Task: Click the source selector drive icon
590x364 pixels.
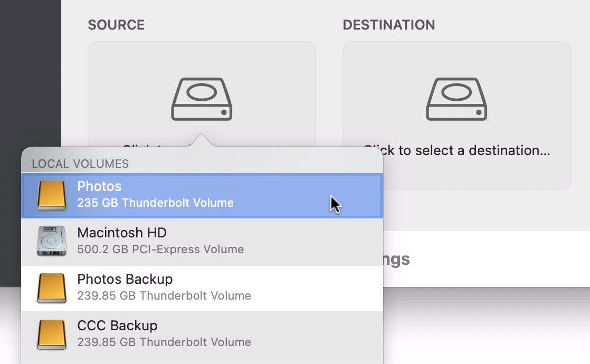Action: coord(202,99)
